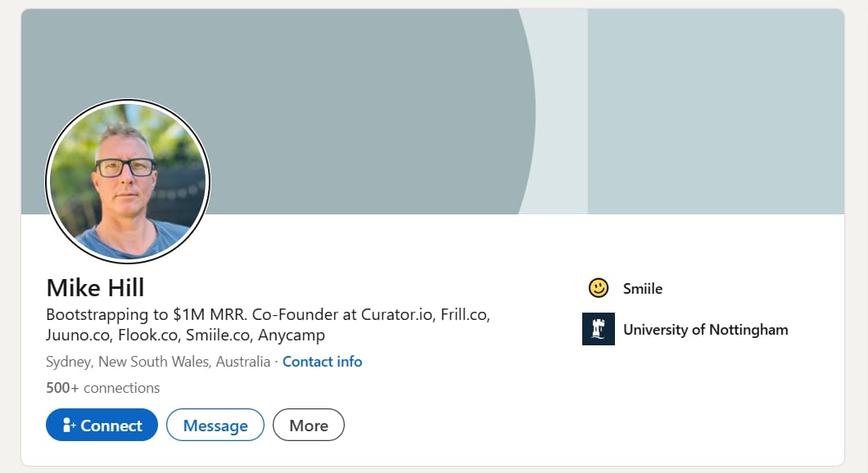Image resolution: width=868 pixels, height=473 pixels.
Task: Click Juuno.co in the headline
Action: [x=75, y=333]
